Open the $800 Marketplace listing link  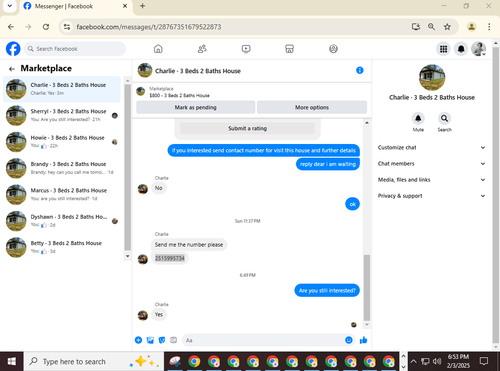(x=179, y=95)
